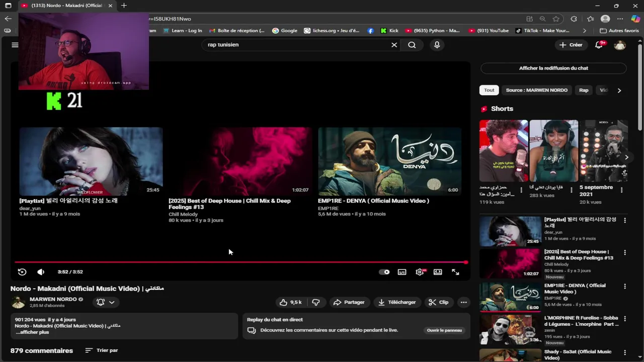Open the Trier par comments sort dropdown
The image size is (644, 362).
tap(102, 350)
